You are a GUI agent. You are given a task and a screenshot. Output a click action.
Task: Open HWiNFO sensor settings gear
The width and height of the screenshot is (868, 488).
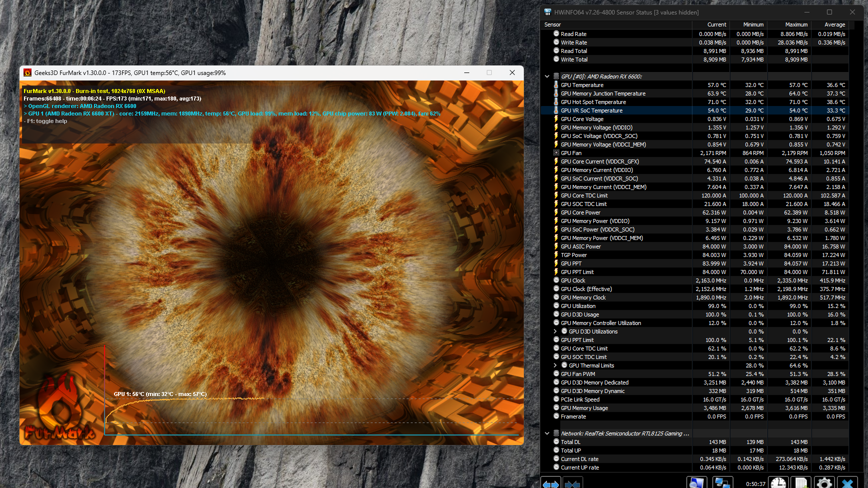(824, 483)
